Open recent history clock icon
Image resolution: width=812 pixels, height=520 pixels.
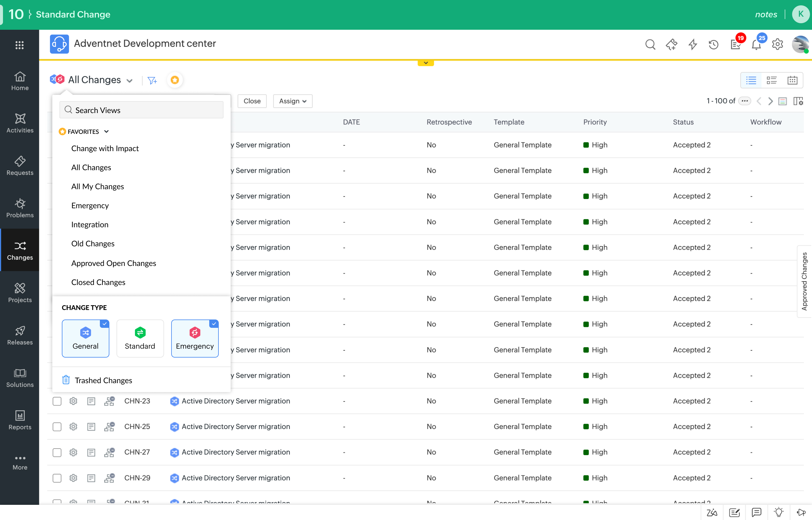[714, 44]
